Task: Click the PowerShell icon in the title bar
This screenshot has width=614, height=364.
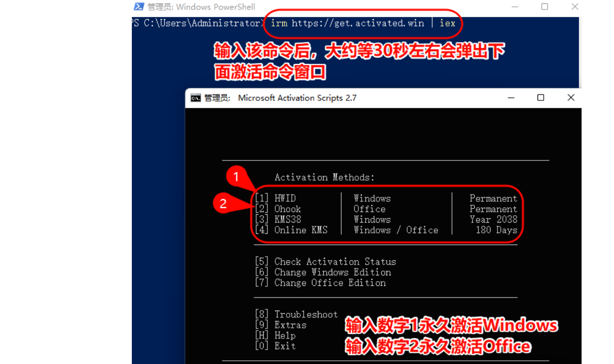Action: pyautogui.click(x=139, y=6)
